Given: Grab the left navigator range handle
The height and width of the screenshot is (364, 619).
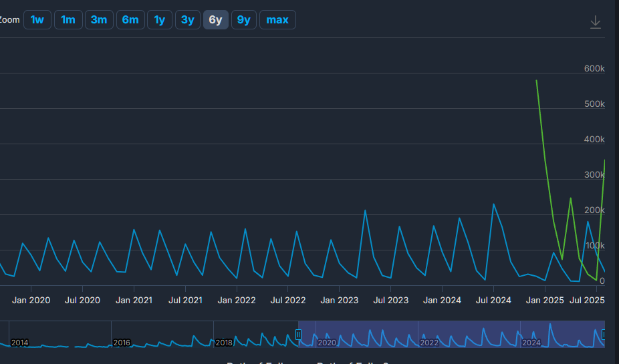Looking at the screenshot, I should coord(298,335).
